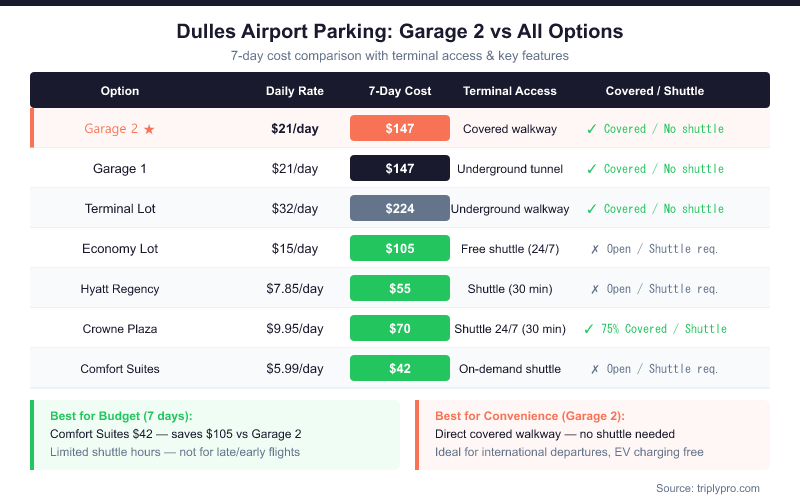Click the green checkmark in Garage 2 row
Screen dimensions: 800x500
[592, 129]
